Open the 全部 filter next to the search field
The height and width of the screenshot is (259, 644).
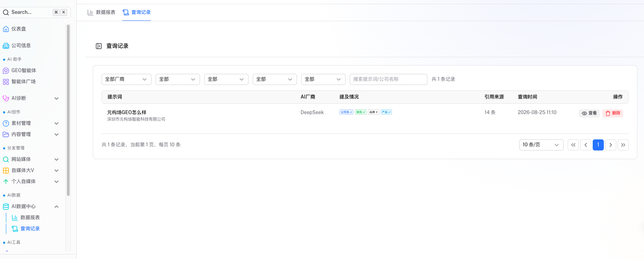[323, 79]
